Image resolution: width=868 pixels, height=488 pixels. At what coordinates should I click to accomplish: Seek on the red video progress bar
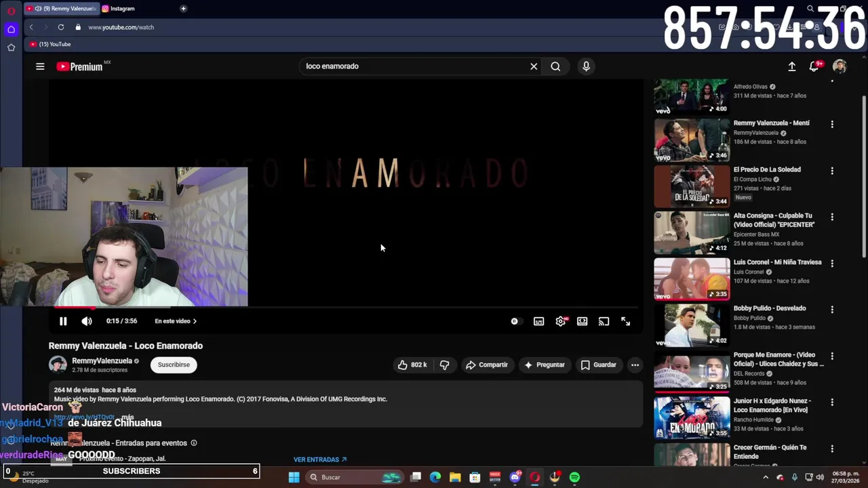[346, 308]
